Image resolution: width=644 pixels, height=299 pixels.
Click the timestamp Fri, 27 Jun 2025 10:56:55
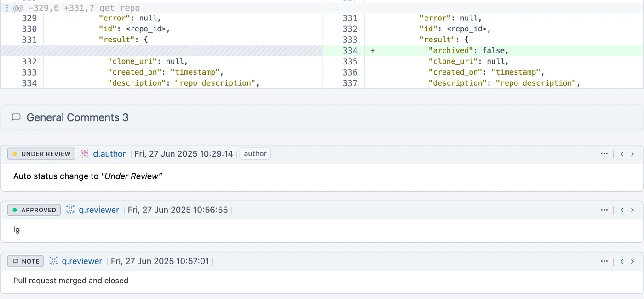coord(178,210)
